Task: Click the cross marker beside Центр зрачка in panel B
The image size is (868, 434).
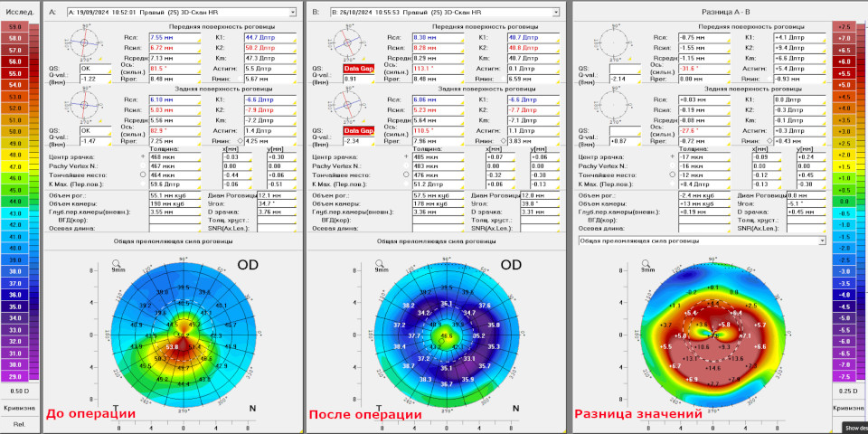Action: [x=406, y=156]
